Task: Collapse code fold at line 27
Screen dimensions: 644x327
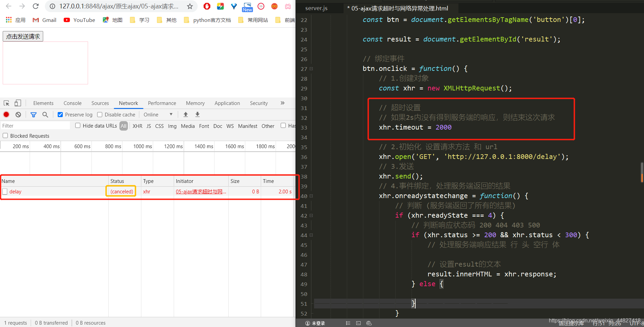Action: tap(311, 69)
